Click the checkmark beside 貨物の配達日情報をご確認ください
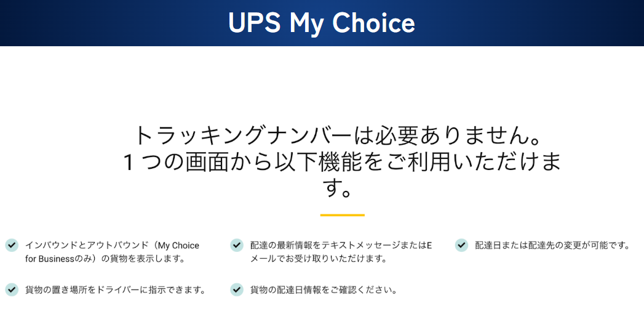The image size is (644, 311). point(237,289)
